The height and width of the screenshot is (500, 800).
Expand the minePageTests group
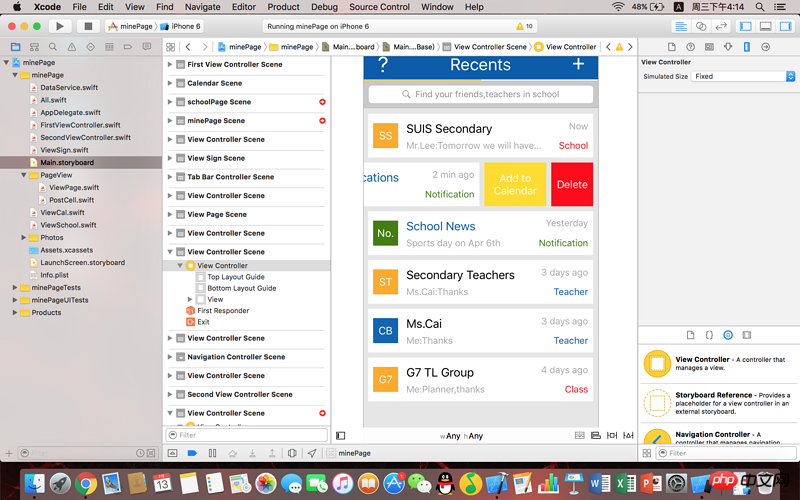click(15, 287)
